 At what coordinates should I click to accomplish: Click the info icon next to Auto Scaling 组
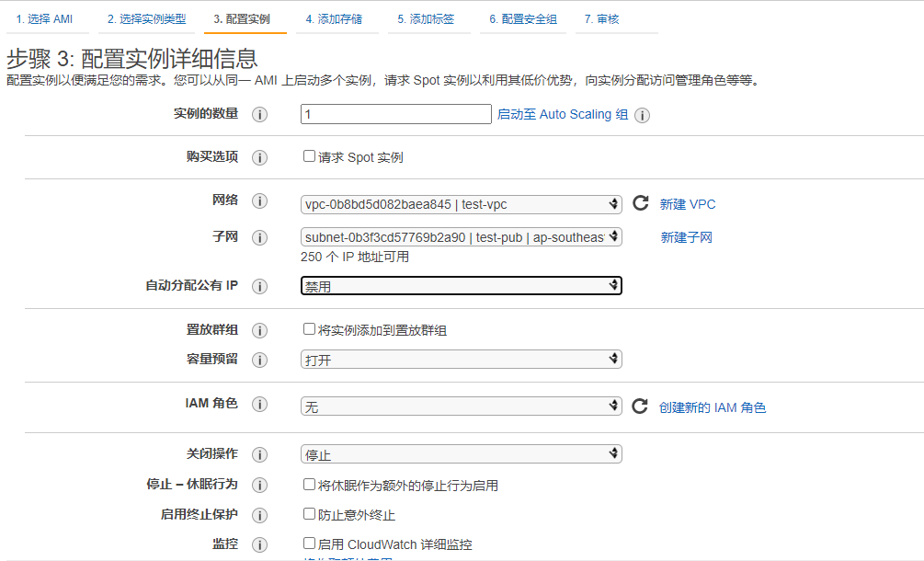[644, 115]
